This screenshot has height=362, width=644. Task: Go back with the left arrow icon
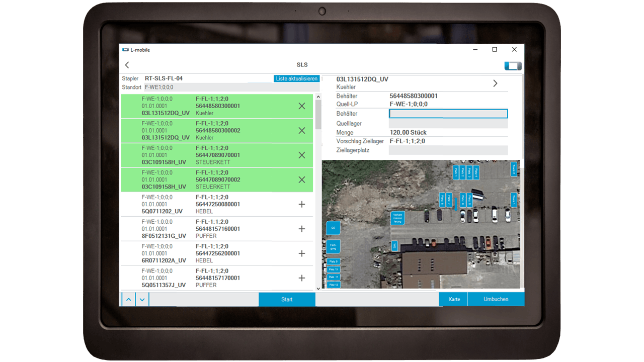pyautogui.click(x=127, y=65)
